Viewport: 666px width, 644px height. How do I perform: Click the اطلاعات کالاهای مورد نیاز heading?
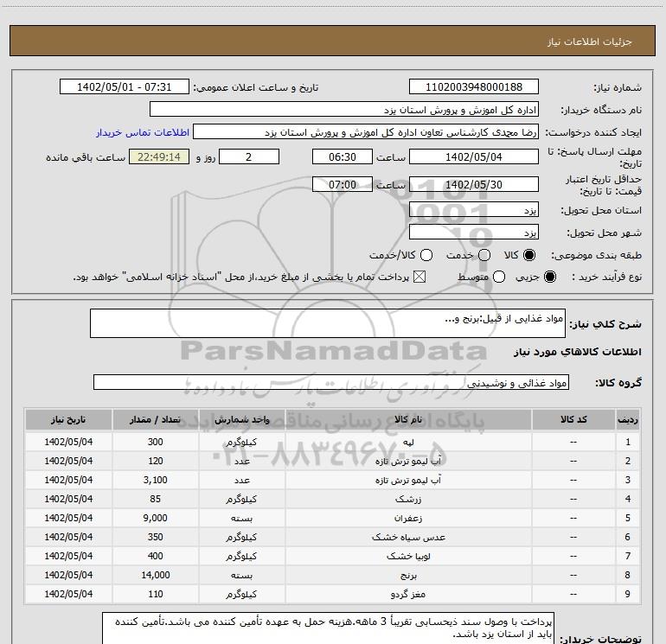point(577,352)
